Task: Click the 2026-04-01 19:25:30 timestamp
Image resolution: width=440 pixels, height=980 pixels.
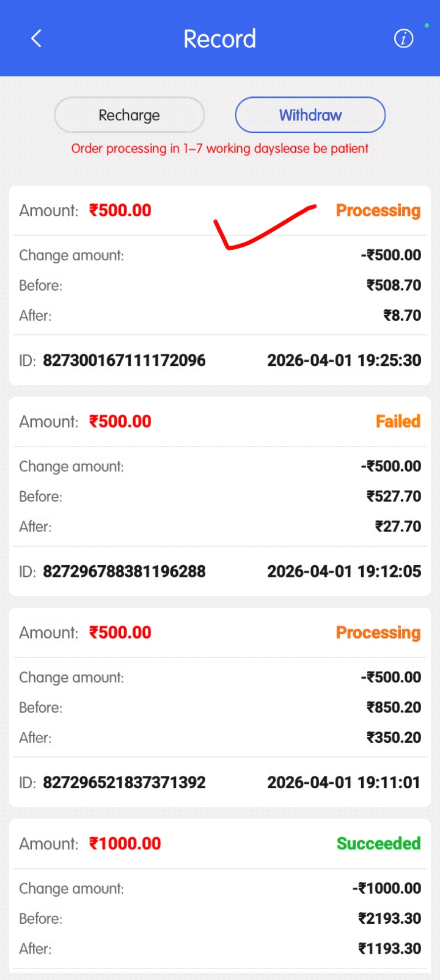Action: pos(344,360)
